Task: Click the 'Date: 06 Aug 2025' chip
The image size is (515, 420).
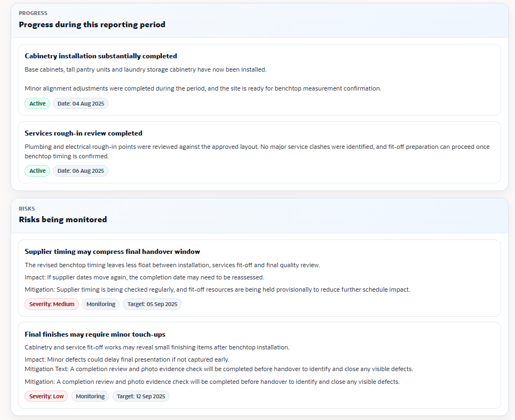Action: pyautogui.click(x=81, y=171)
